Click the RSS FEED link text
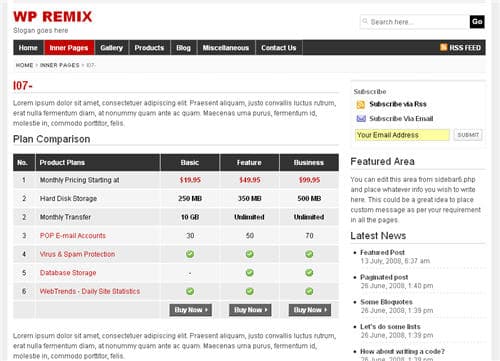The width and height of the screenshot is (500, 361). 465,48
